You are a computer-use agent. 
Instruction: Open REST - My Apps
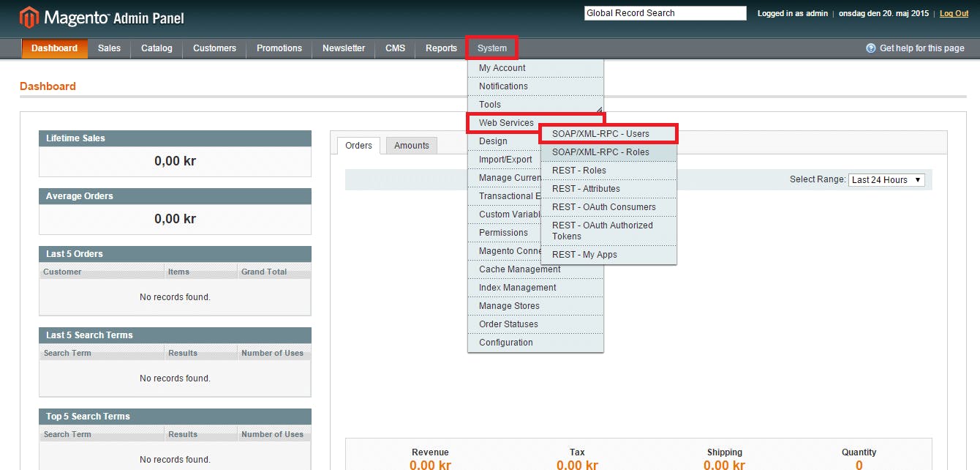pos(609,255)
